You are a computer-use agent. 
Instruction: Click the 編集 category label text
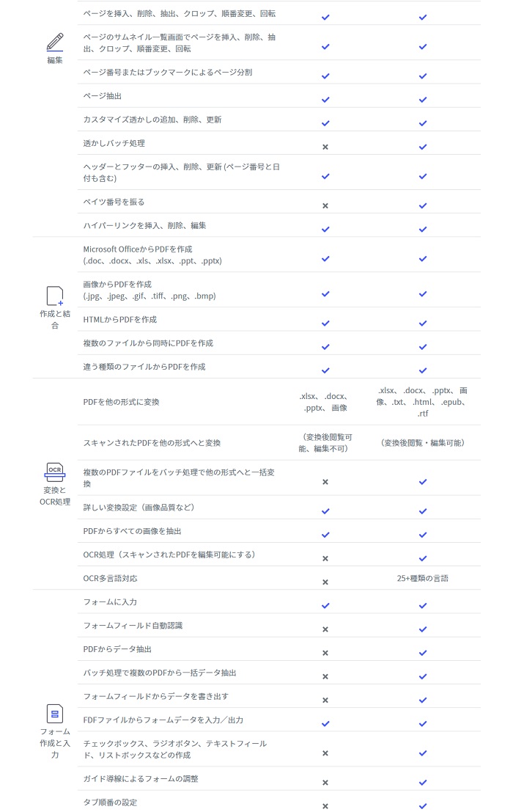click(55, 60)
